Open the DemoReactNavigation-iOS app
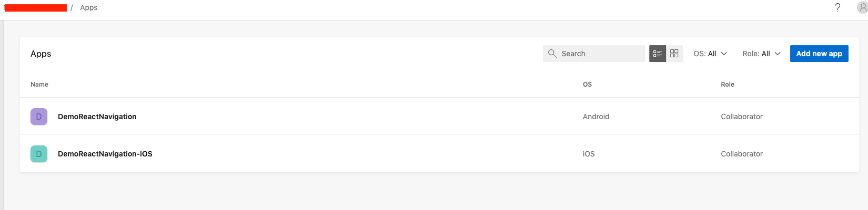 tap(105, 154)
